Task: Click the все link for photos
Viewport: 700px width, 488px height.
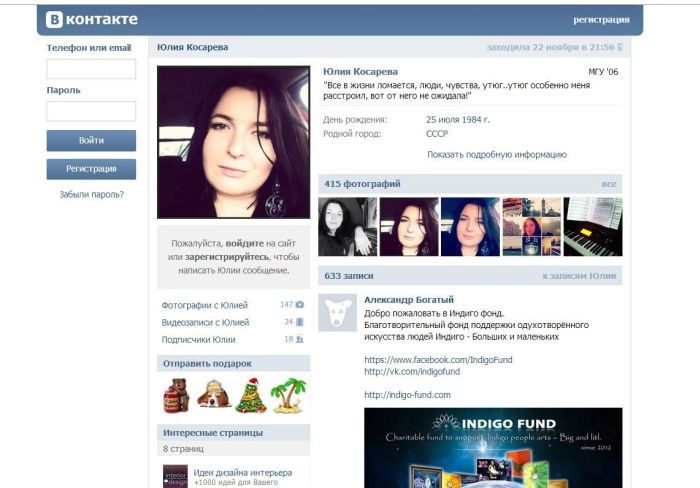Action: point(609,184)
